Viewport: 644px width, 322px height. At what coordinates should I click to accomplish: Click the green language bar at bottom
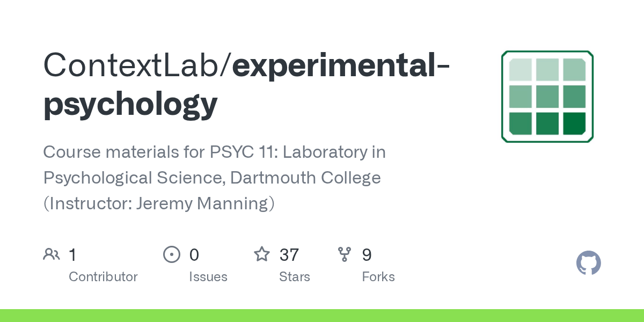pos(322,316)
